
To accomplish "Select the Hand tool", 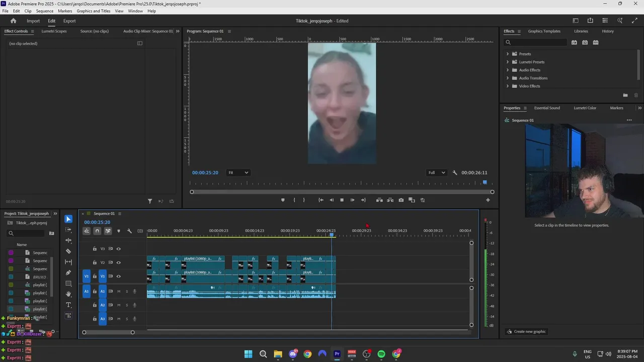I will pyautogui.click(x=68, y=294).
